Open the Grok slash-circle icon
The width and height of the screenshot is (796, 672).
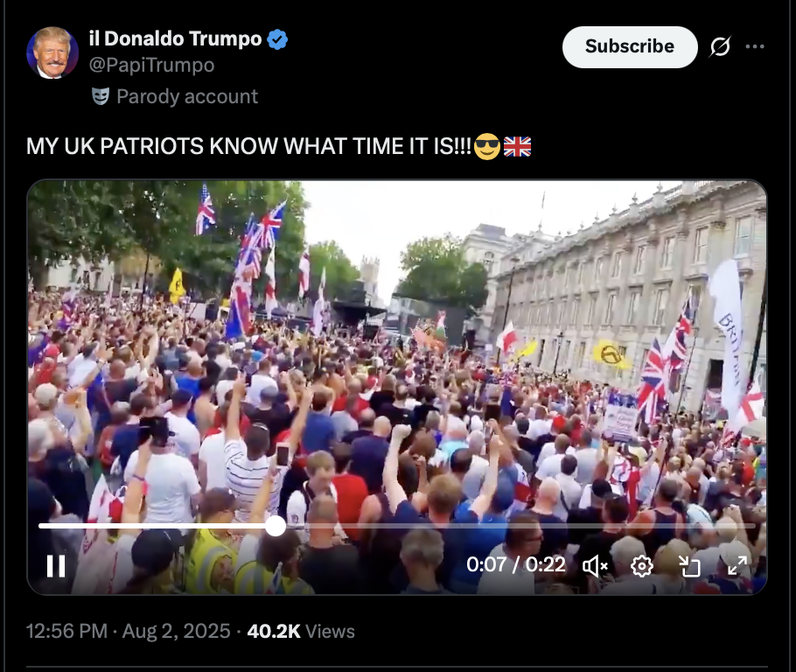click(x=721, y=46)
